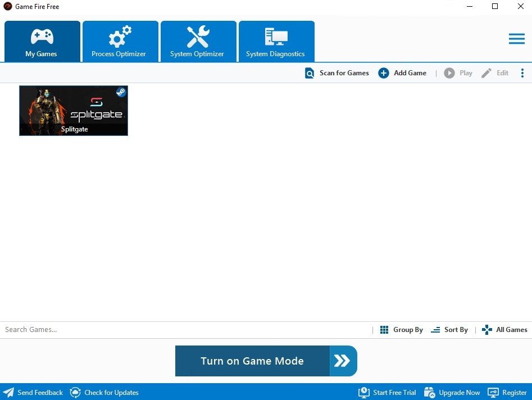Turn on Game Mode
The image size is (532, 400).
coord(266,361)
